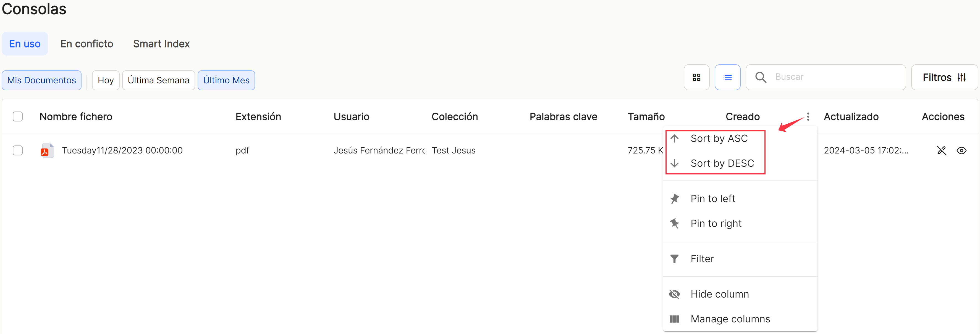Switch to grid view layout
980x334 pixels.
[696, 78]
